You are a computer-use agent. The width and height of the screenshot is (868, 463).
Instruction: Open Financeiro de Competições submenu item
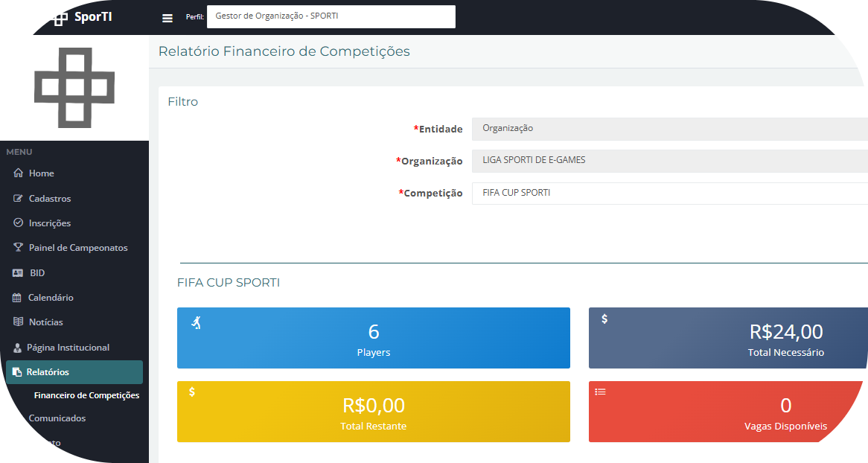pyautogui.click(x=86, y=395)
